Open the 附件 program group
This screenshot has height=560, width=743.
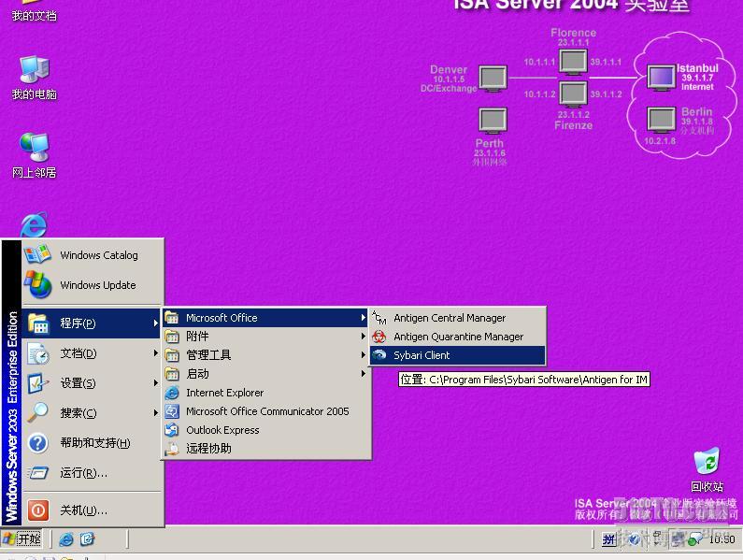pyautogui.click(x=265, y=337)
